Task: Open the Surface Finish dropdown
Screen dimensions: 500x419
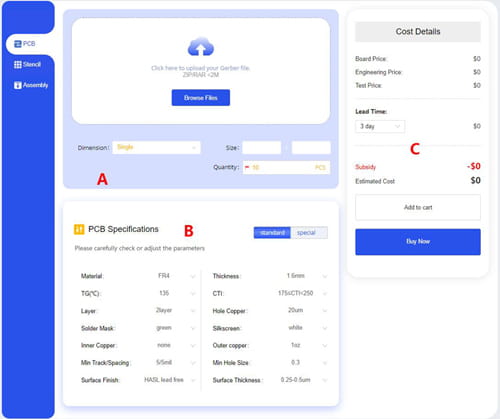Action: [x=169, y=380]
